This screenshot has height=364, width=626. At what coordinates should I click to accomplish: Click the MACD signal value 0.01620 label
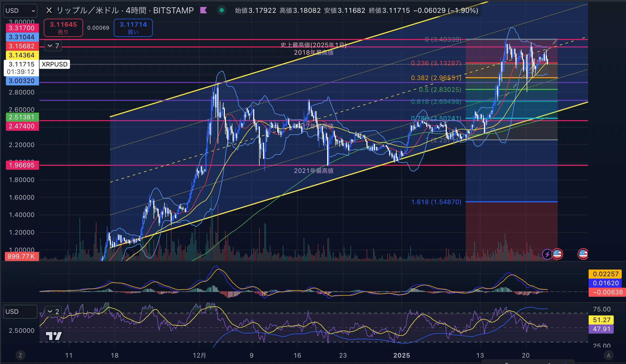(605, 283)
